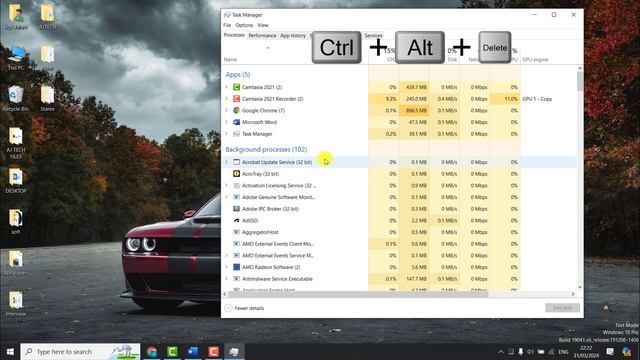The height and width of the screenshot is (360, 640).
Task: Expand Activation Licensing Service row
Action: point(227,185)
